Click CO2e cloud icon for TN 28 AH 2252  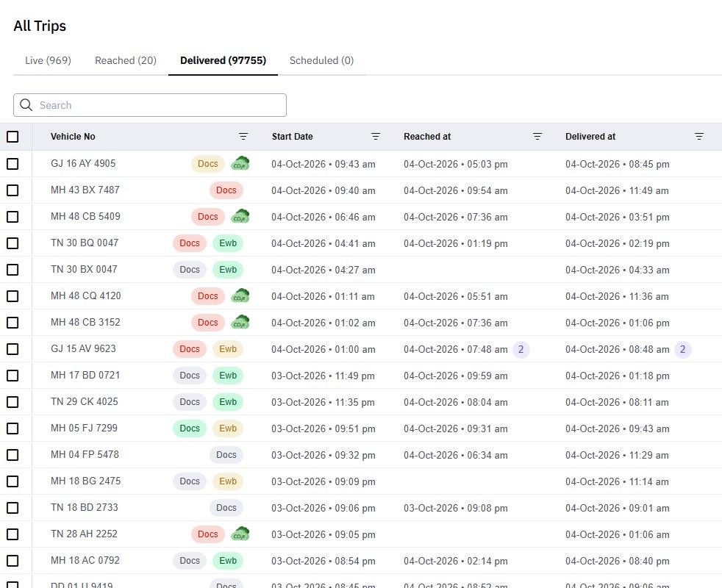(x=240, y=534)
